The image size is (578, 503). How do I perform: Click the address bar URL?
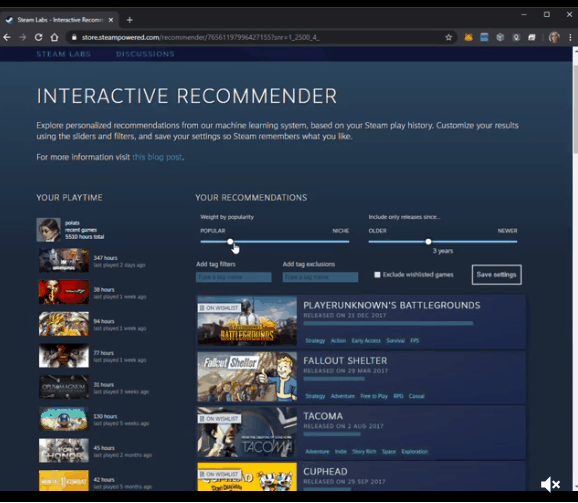200,37
